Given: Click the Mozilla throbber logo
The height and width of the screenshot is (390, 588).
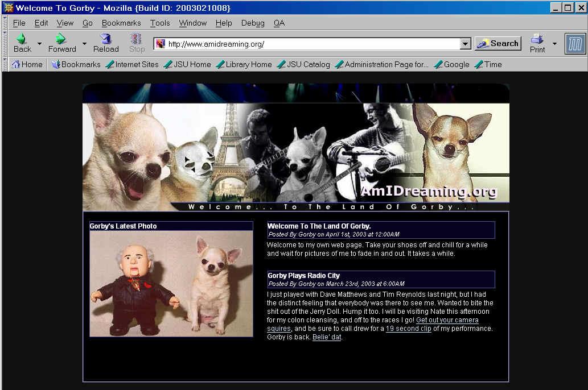Looking at the screenshot, I should [575, 44].
